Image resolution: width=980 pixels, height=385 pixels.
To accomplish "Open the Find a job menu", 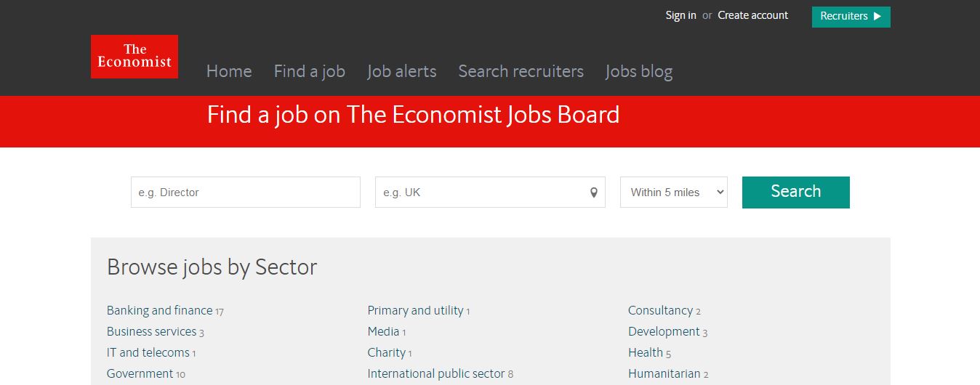I will (x=310, y=71).
